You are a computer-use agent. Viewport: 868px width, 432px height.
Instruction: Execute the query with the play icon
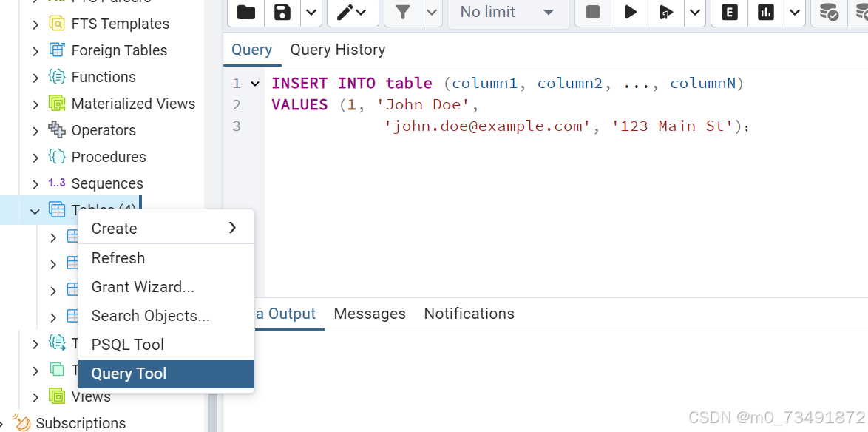630,12
